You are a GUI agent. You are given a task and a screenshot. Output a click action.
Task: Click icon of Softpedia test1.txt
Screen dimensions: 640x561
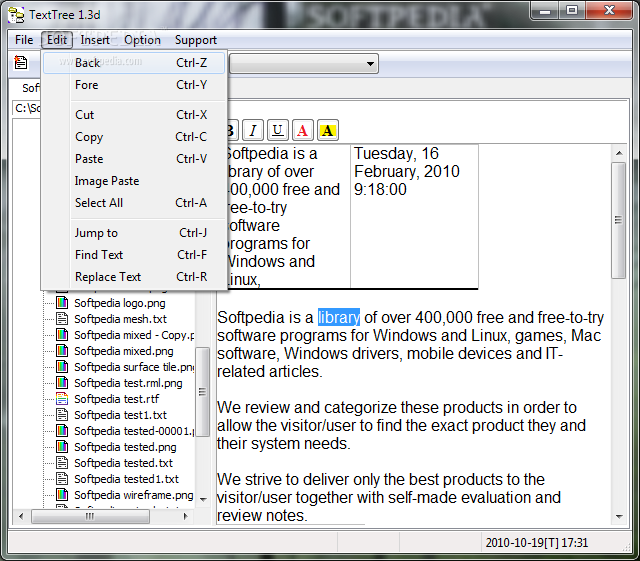click(x=62, y=415)
